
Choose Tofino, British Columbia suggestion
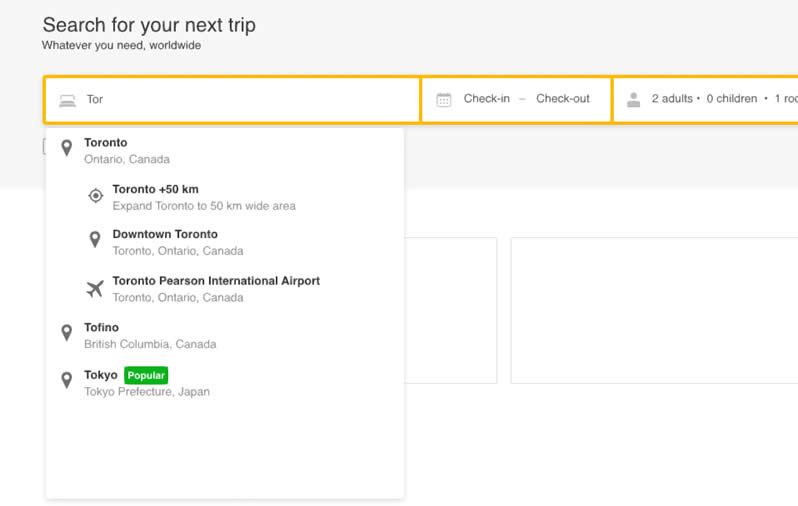pos(149,335)
